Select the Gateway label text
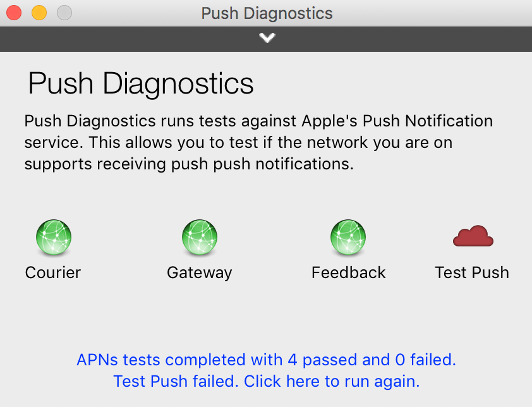 [200, 273]
